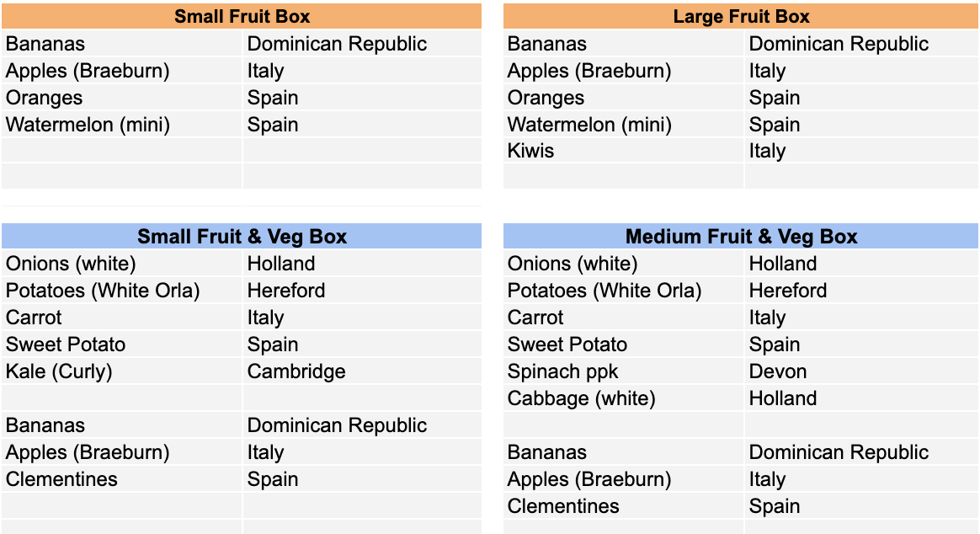Click the Medium Fruit & Veg Box header
This screenshot has height=534, width=980.
[741, 237]
